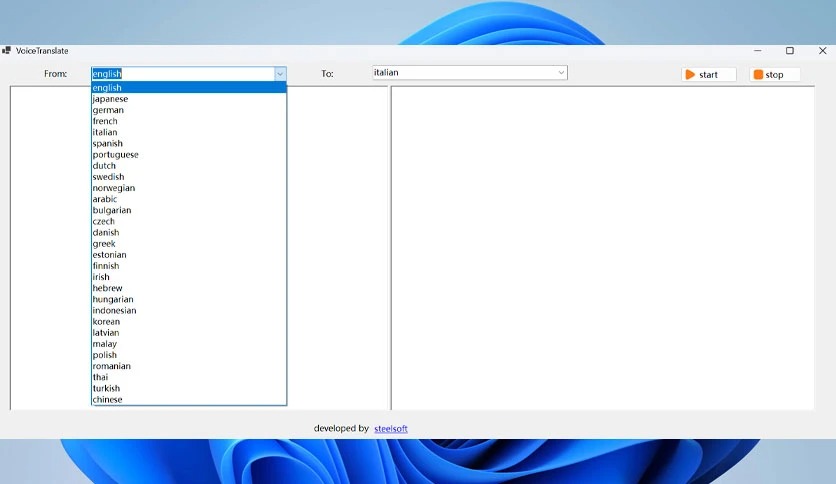The image size is (836, 484).
Task: Collapse the From dropdown arrow
Action: tap(280, 74)
